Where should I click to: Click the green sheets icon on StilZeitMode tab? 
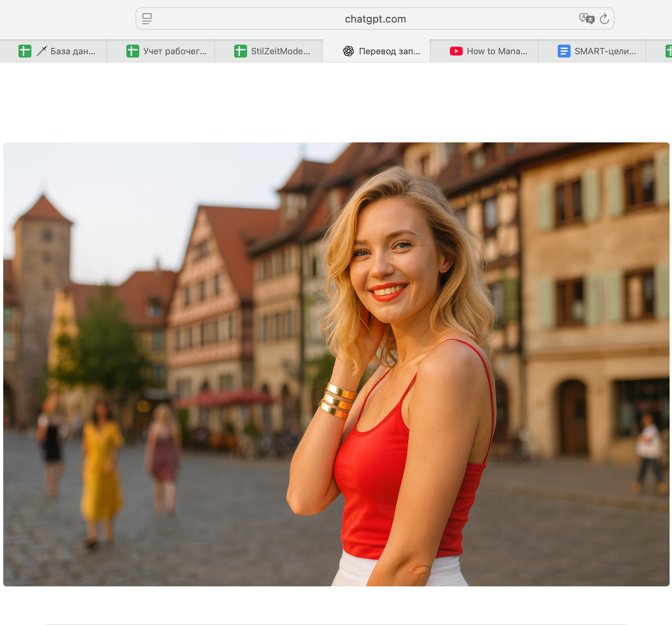[241, 51]
